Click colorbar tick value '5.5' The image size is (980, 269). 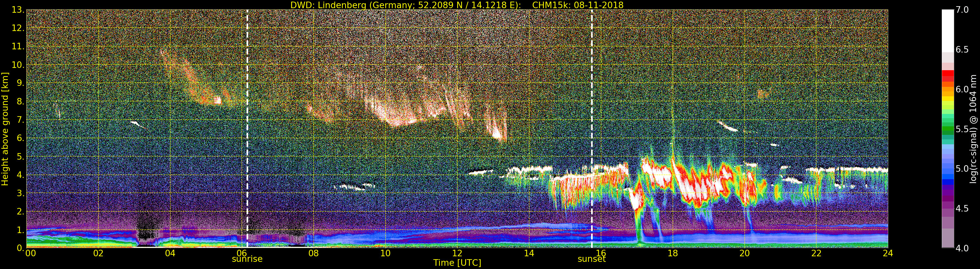pos(962,129)
